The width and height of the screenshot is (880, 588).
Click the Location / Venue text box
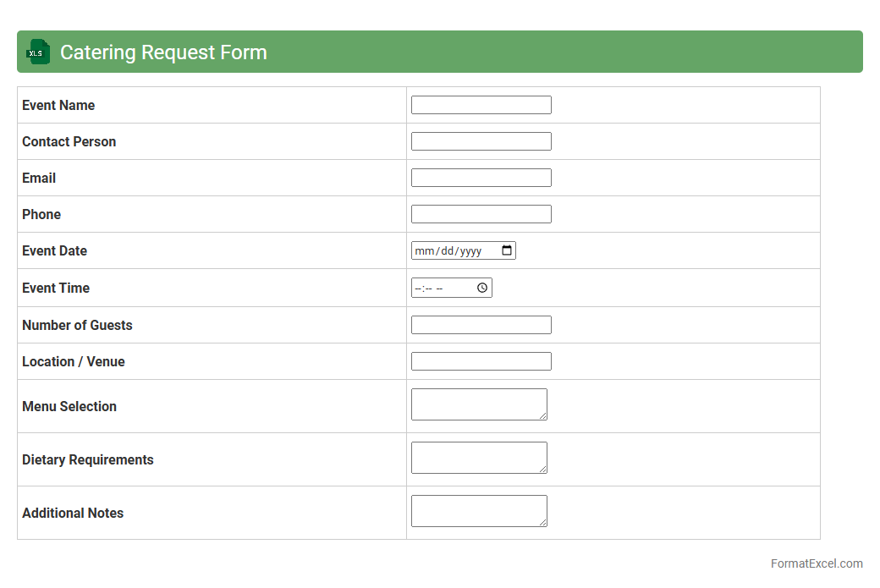pos(481,361)
